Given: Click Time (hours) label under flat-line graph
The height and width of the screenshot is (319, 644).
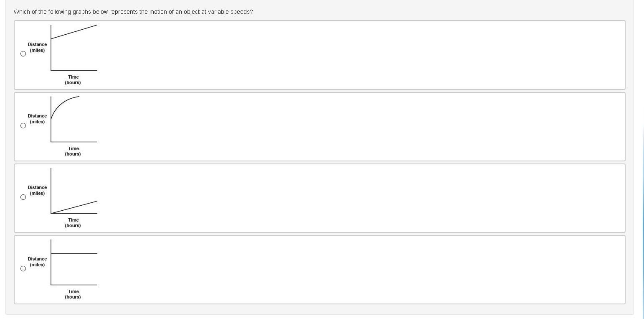Looking at the screenshot, I should coord(73,294).
